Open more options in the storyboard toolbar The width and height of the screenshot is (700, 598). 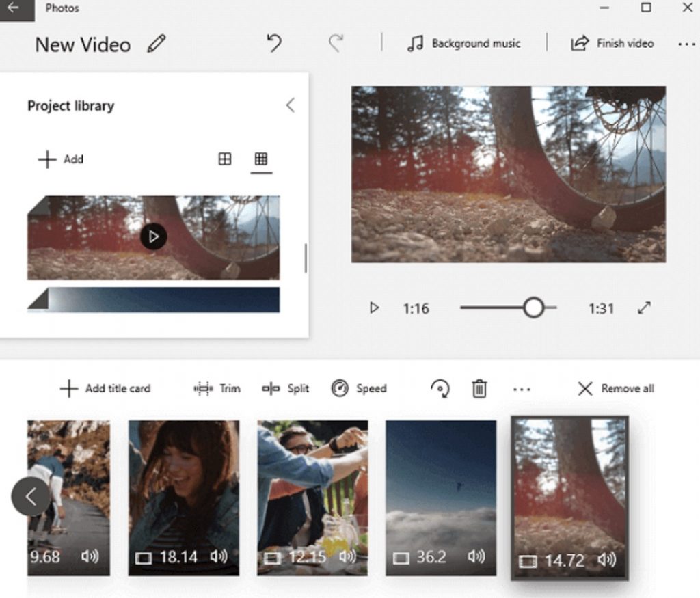522,390
